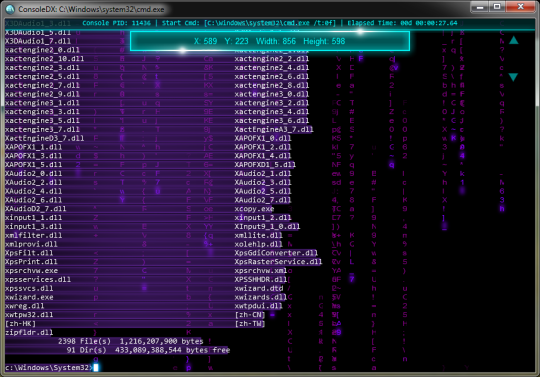The image size is (540, 377).
Task: Click file name XactEngineA3_7.dll
Action: (274, 129)
